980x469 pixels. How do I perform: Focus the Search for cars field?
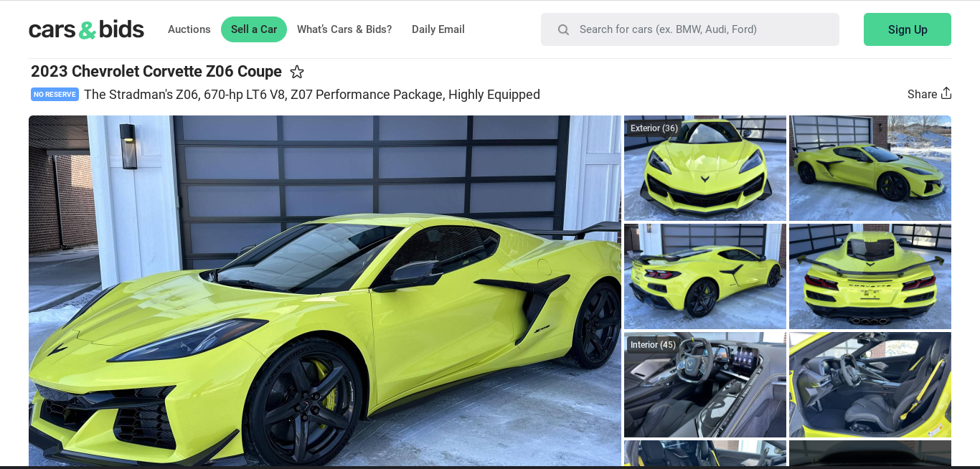[690, 29]
